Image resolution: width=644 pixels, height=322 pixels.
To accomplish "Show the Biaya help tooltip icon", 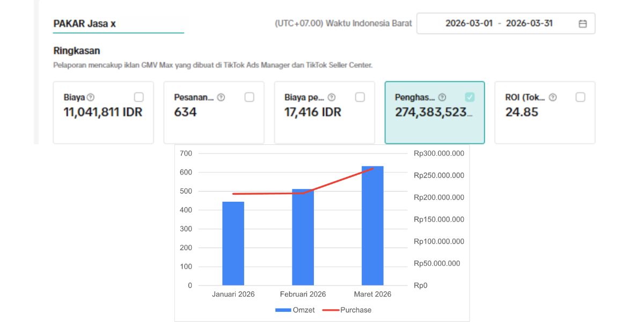I will (91, 97).
